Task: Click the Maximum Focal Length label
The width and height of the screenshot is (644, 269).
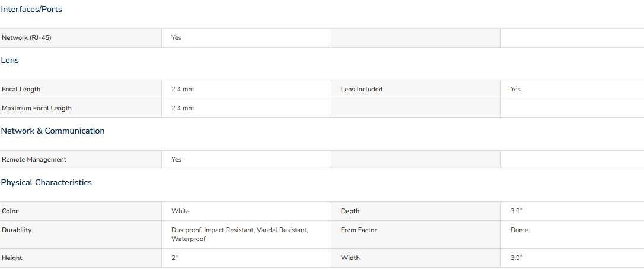Action: click(37, 109)
